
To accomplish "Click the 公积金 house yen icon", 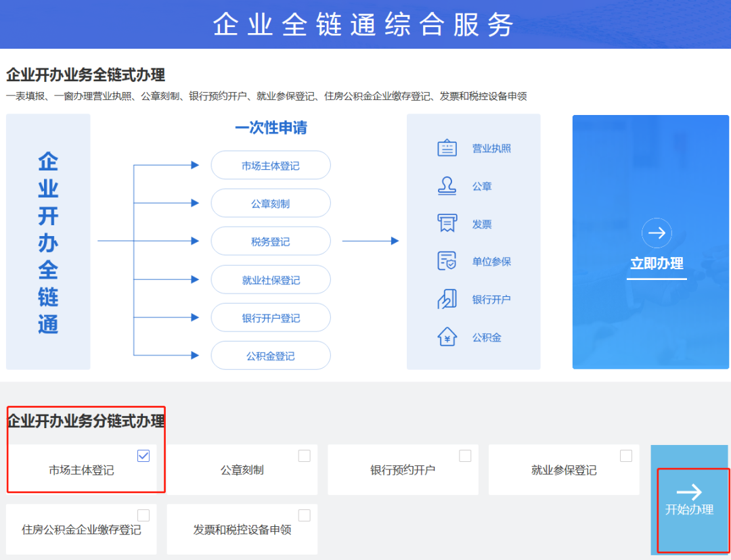I will [x=447, y=337].
